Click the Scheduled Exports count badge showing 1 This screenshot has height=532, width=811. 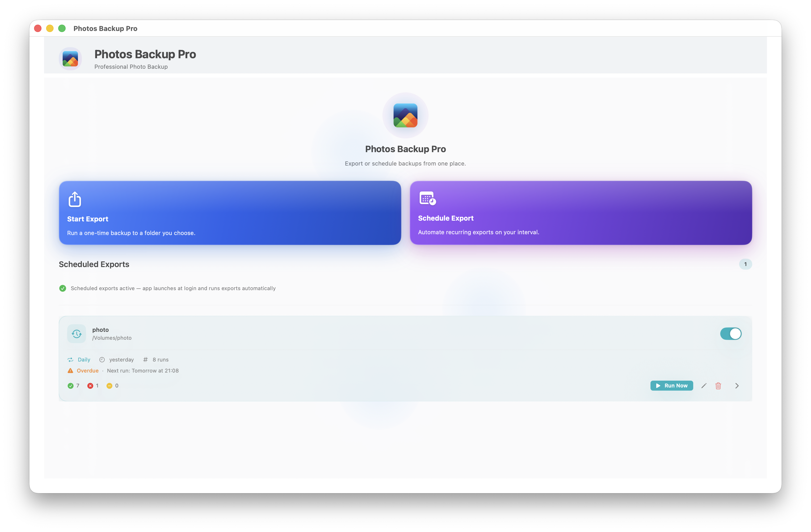(x=745, y=264)
